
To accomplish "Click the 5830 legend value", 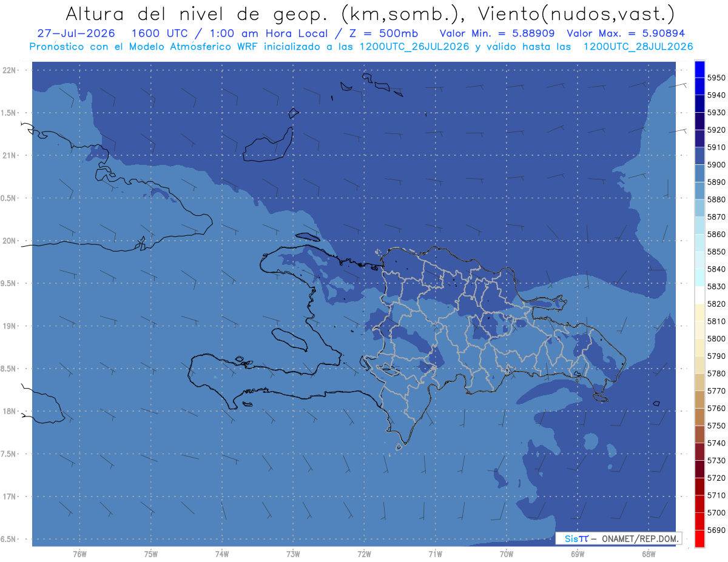I will (716, 287).
